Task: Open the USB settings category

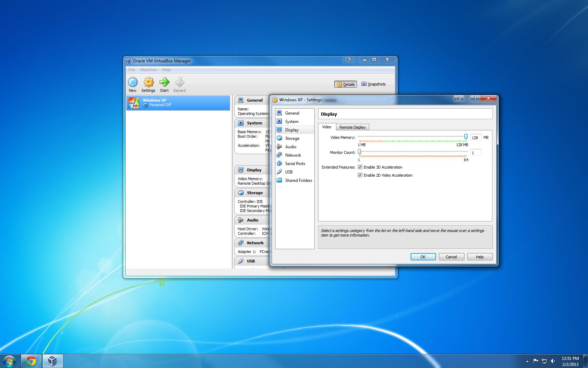Action: pyautogui.click(x=288, y=172)
